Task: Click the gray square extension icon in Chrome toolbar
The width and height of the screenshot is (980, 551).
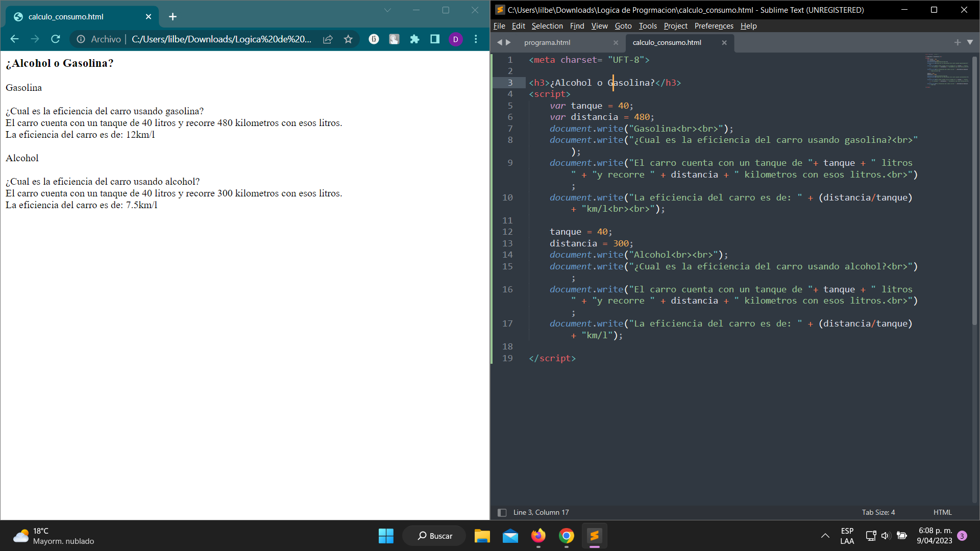Action: pyautogui.click(x=394, y=39)
